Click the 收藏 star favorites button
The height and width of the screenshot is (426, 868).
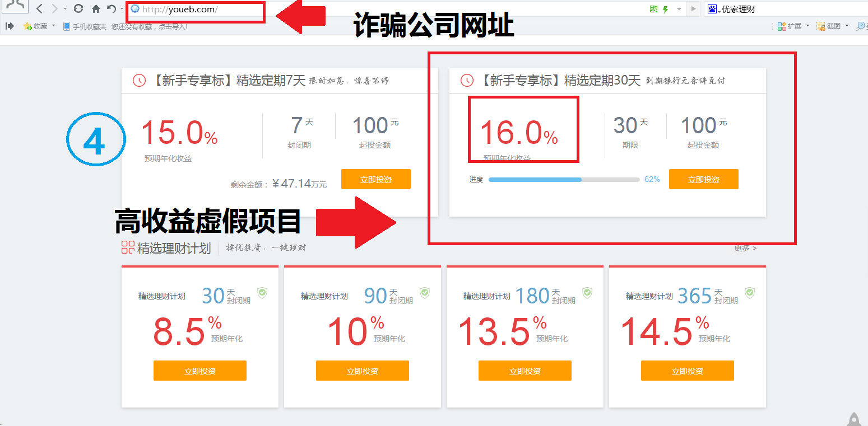tap(35, 26)
